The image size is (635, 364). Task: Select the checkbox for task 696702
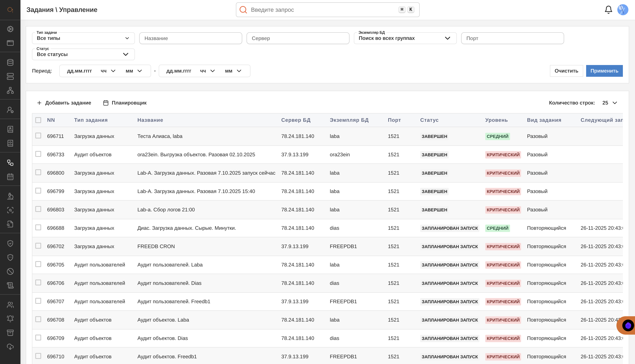click(x=38, y=246)
